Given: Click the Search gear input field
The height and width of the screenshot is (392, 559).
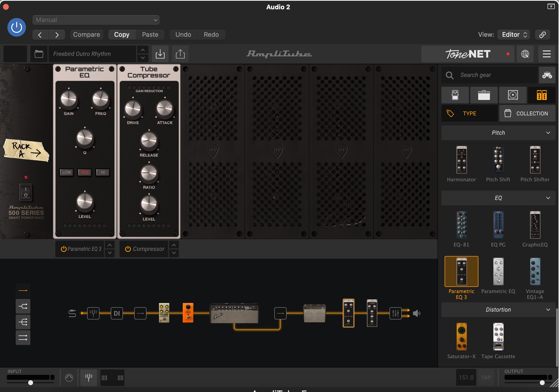Looking at the screenshot, I should 489,75.
